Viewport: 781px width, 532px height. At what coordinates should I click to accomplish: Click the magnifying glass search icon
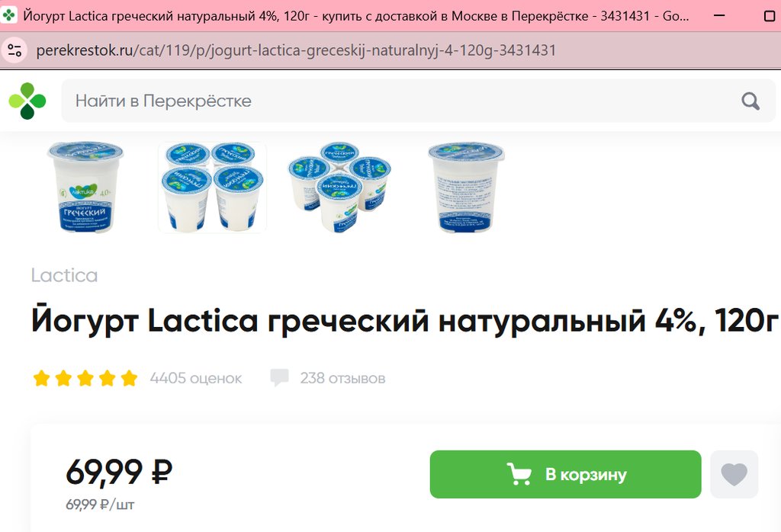click(x=750, y=101)
